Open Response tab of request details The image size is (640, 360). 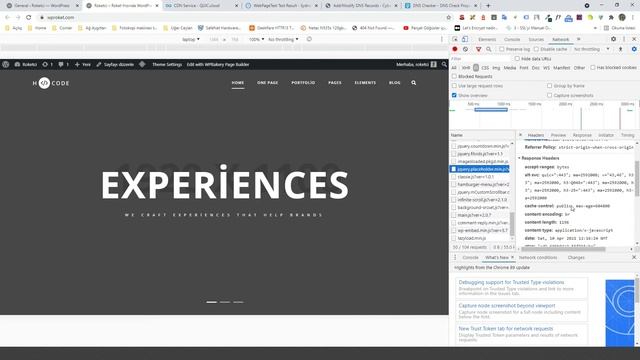coord(582,135)
